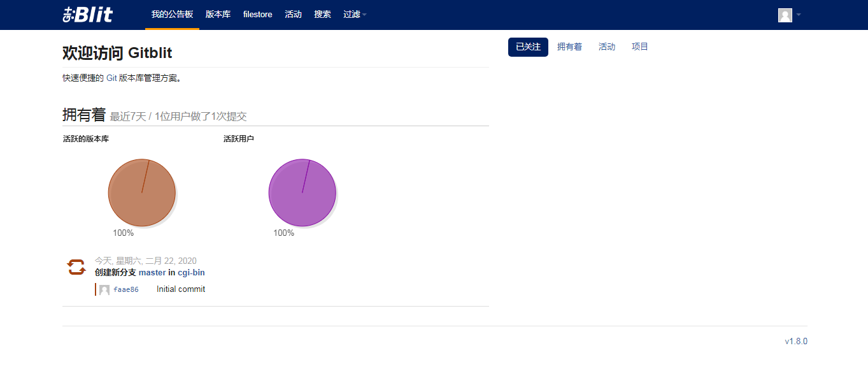Click the 最近7天 commit summary text
The image size is (868, 392).
click(178, 117)
